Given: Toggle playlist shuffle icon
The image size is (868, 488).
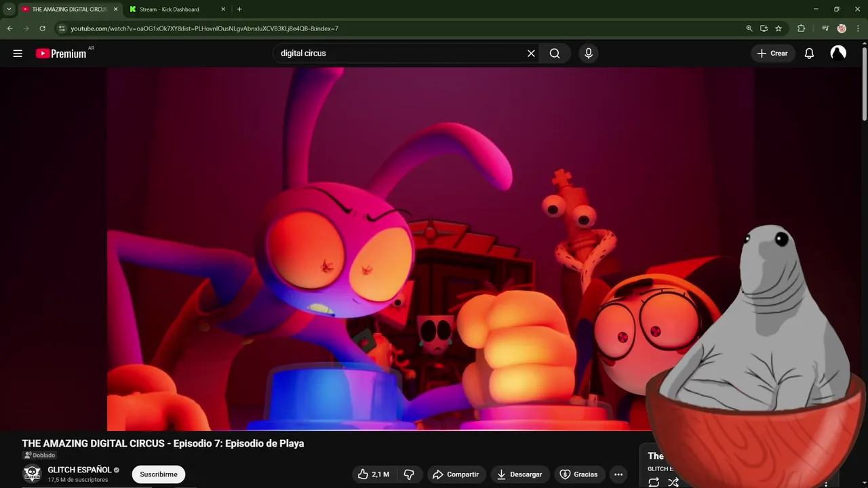Looking at the screenshot, I should pos(673,483).
